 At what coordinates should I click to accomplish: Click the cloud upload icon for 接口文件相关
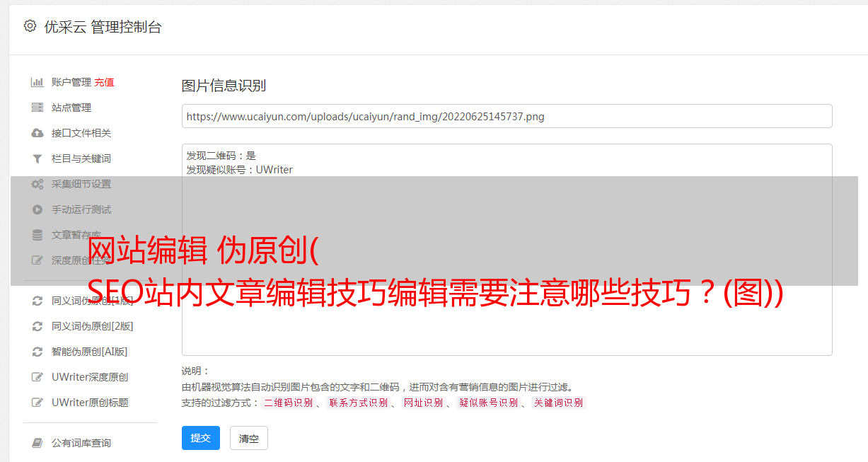pos(37,133)
